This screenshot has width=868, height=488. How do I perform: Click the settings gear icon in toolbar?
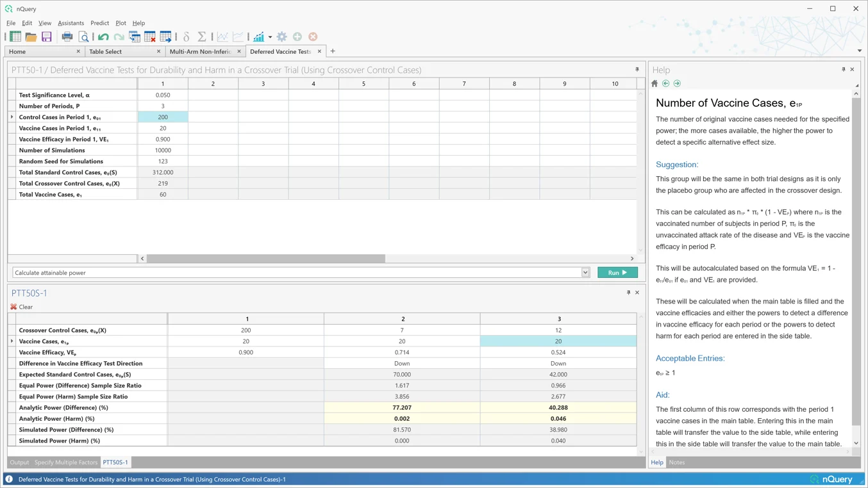coord(282,37)
